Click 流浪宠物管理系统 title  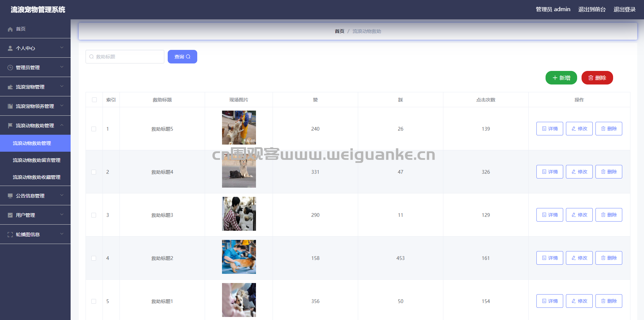pyautogui.click(x=38, y=10)
